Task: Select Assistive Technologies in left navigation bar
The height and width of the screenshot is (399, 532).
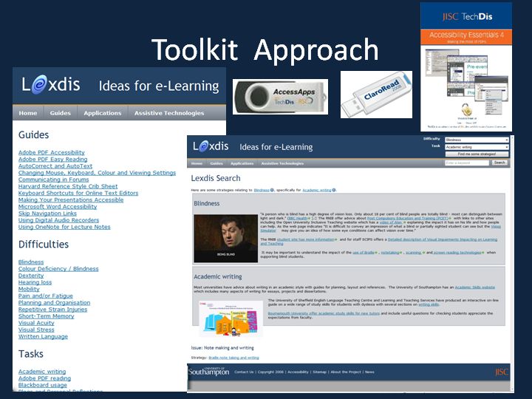Action: click(168, 113)
